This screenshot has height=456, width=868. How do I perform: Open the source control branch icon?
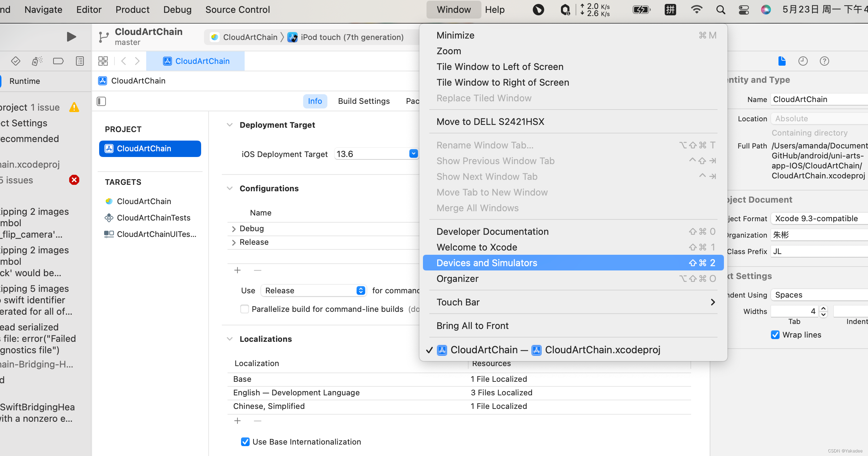coord(103,37)
